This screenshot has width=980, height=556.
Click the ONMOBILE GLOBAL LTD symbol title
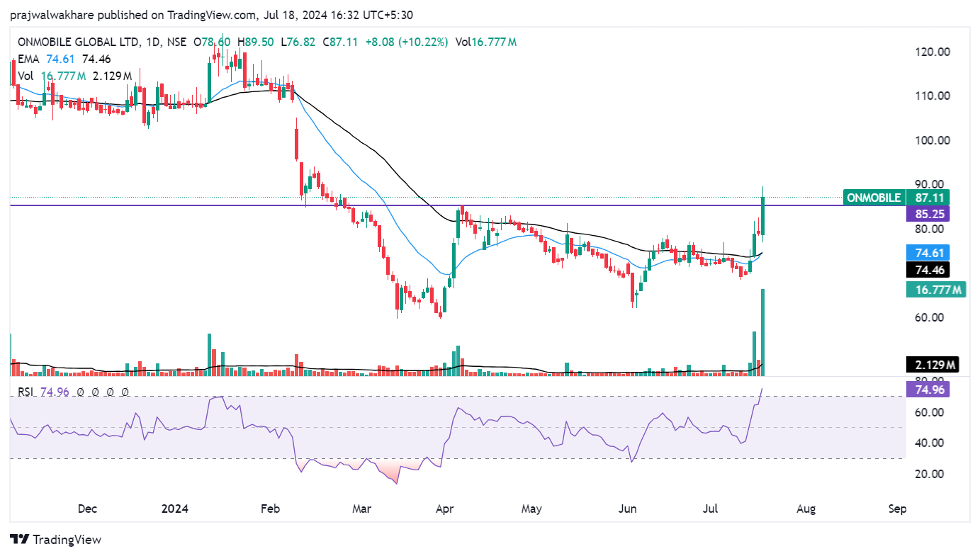pyautogui.click(x=78, y=42)
